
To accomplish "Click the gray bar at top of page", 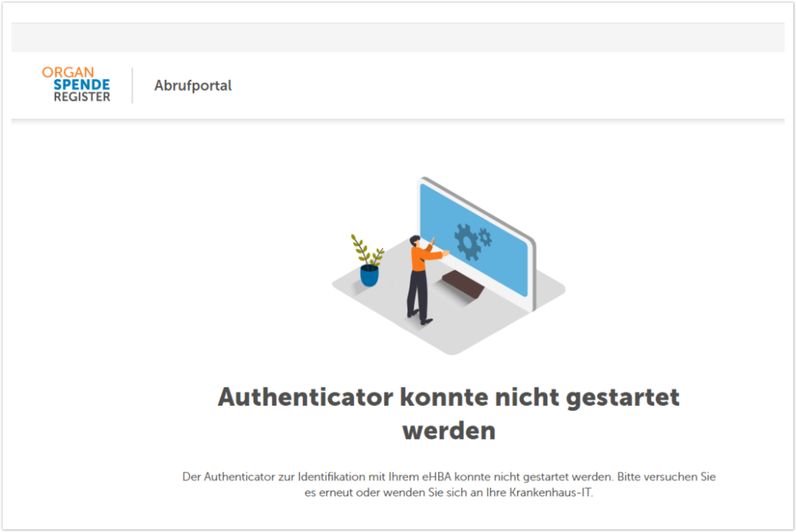I will click(398, 37).
